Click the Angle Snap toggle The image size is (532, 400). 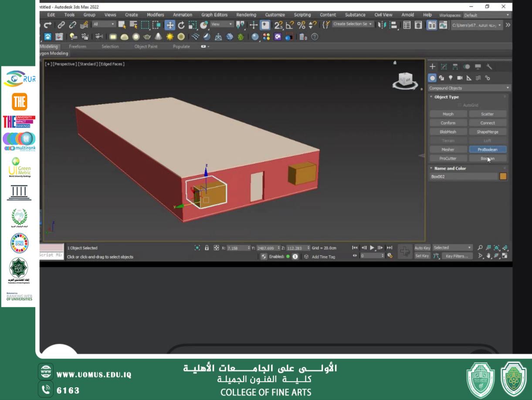(290, 25)
